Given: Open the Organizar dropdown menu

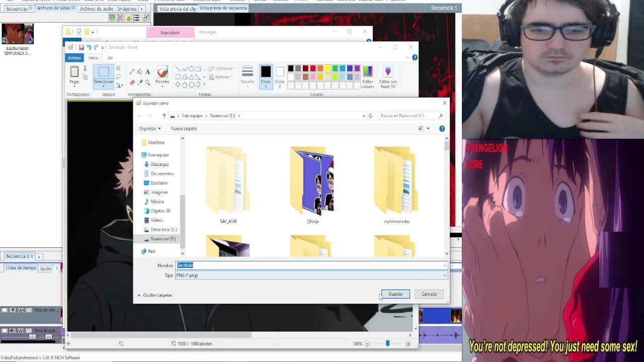Looking at the screenshot, I should coord(150,129).
